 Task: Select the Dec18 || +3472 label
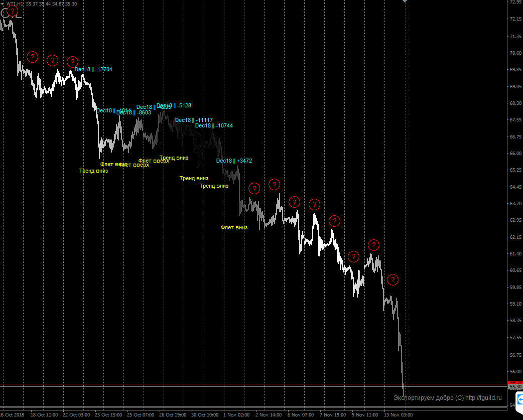coord(234,161)
